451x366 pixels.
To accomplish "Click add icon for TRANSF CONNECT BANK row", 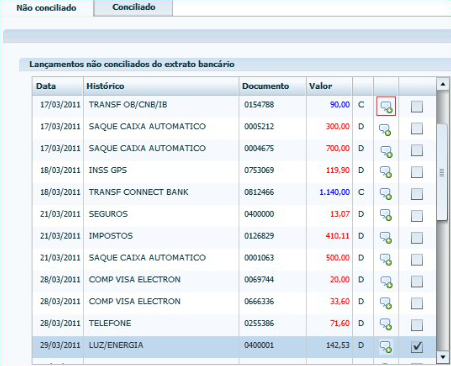I will coord(386,194).
